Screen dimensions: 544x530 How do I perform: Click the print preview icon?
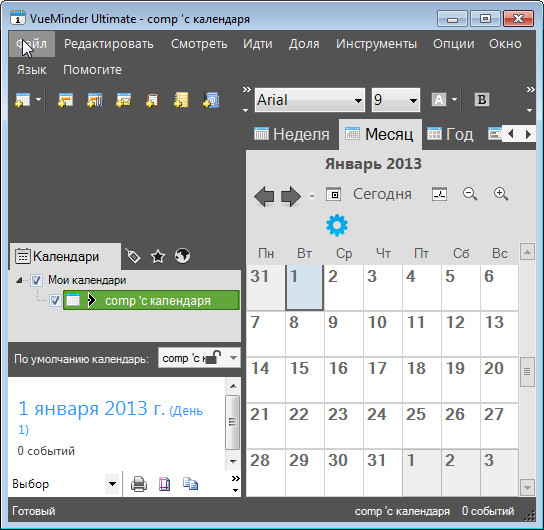coord(164,484)
